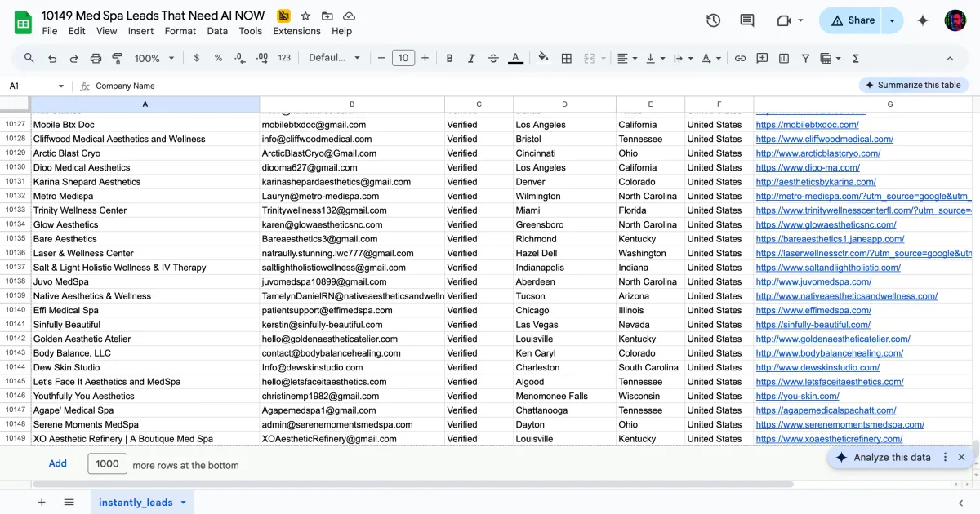The image size is (980, 514).
Task: Redo the last action
Action: click(x=74, y=58)
